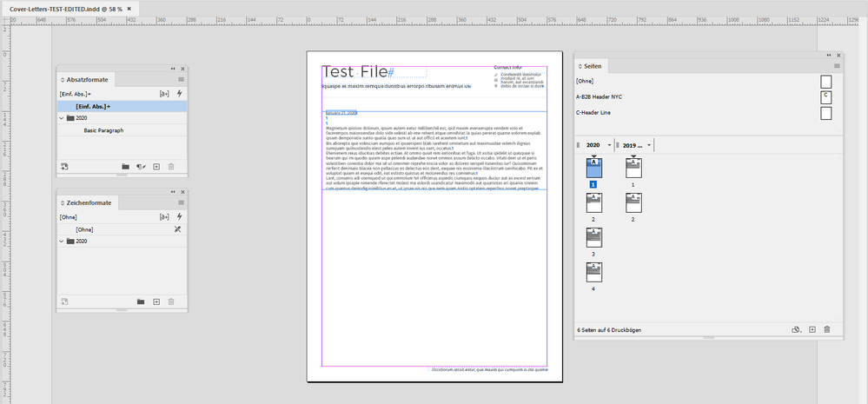The image size is (868, 404).
Task: Click the trash icon in Zeichenformate panel
Action: [x=171, y=301]
